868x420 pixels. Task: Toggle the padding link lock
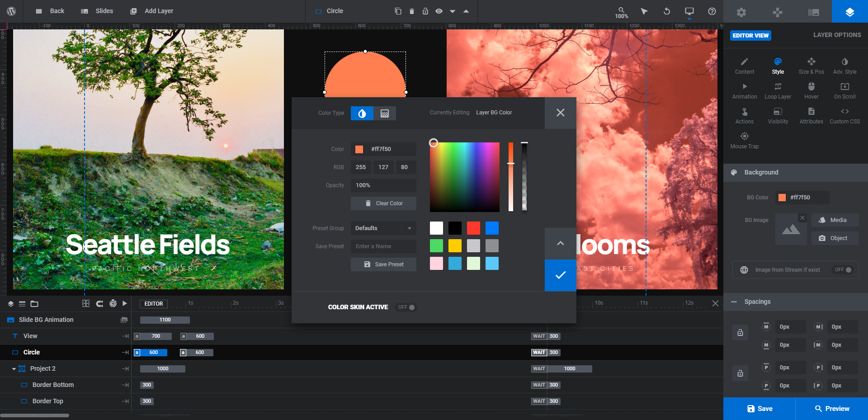[x=740, y=373]
